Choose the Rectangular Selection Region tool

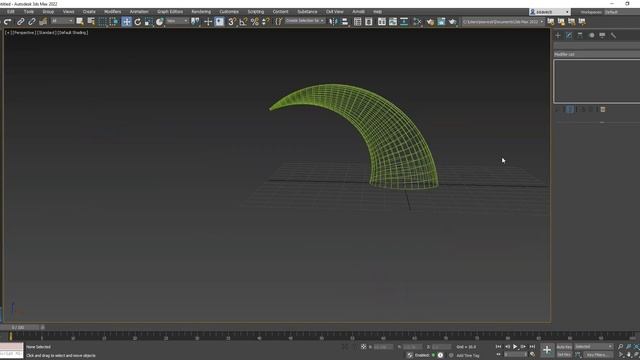click(x=102, y=21)
